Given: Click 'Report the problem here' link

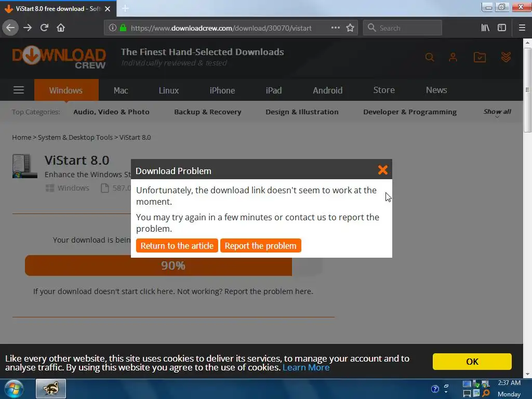Looking at the screenshot, I should [x=269, y=291].
